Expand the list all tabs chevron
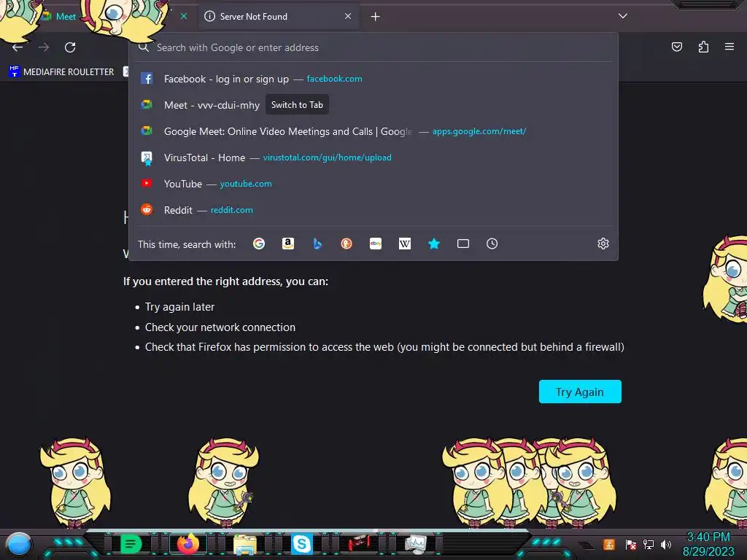The image size is (747, 560). [x=623, y=16]
